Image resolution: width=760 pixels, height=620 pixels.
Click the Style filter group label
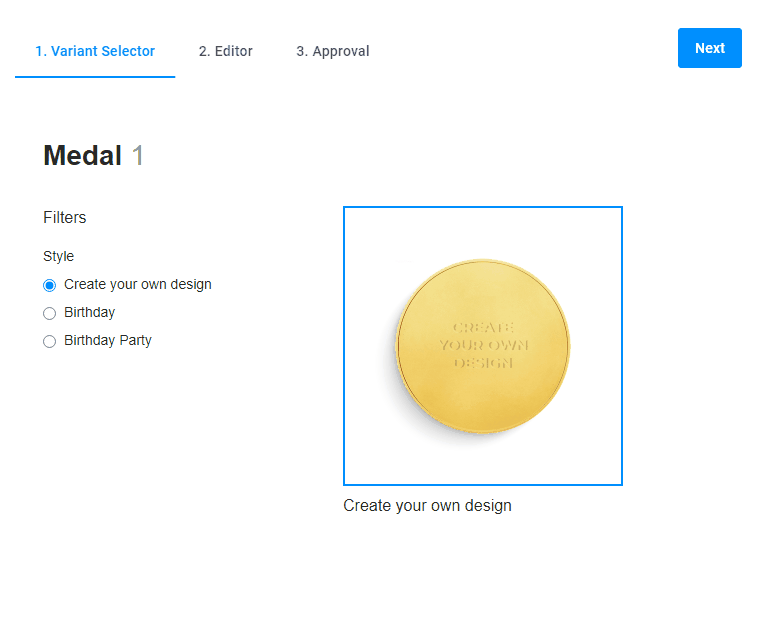[x=58, y=256]
